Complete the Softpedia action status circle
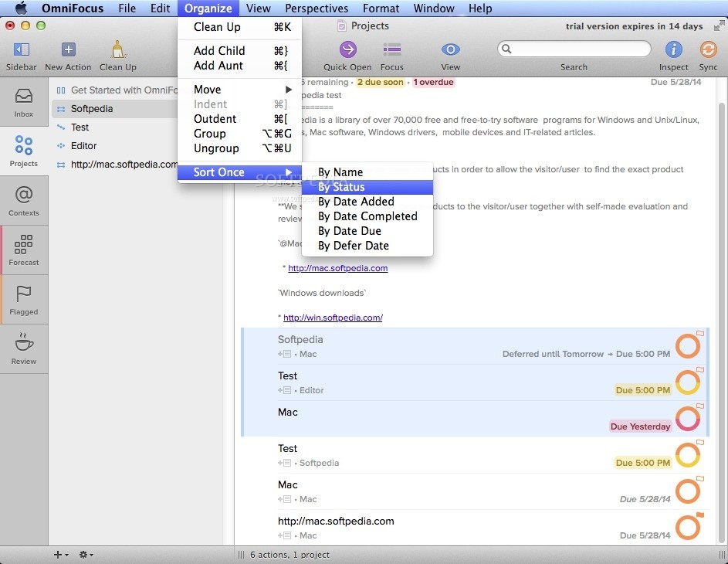This screenshot has height=564, width=728. click(687, 347)
